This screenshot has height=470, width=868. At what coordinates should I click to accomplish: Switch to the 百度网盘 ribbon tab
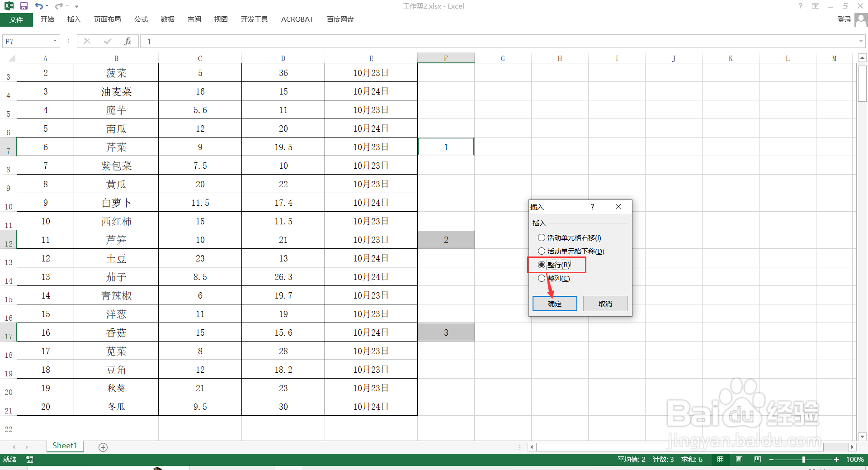(x=340, y=19)
